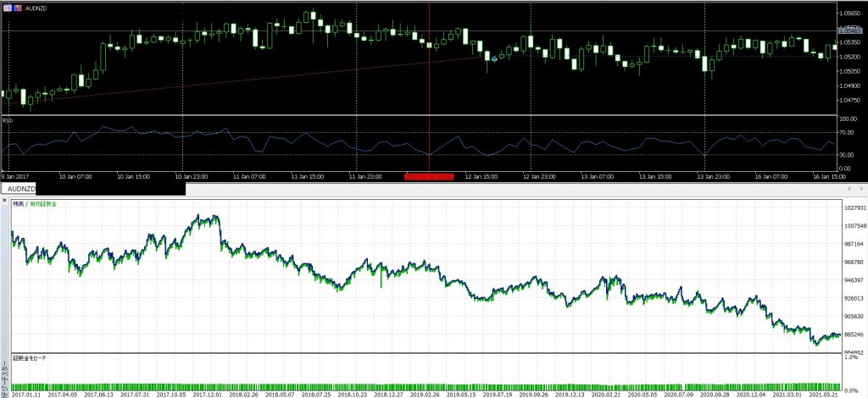
Task: Click 2017.12.01 date on balance graph axis
Action: point(208,394)
